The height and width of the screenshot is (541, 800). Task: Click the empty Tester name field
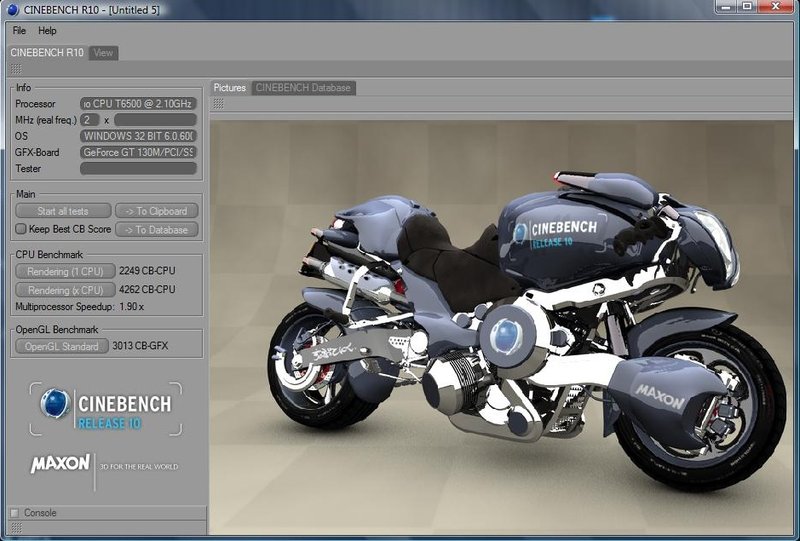[x=138, y=168]
